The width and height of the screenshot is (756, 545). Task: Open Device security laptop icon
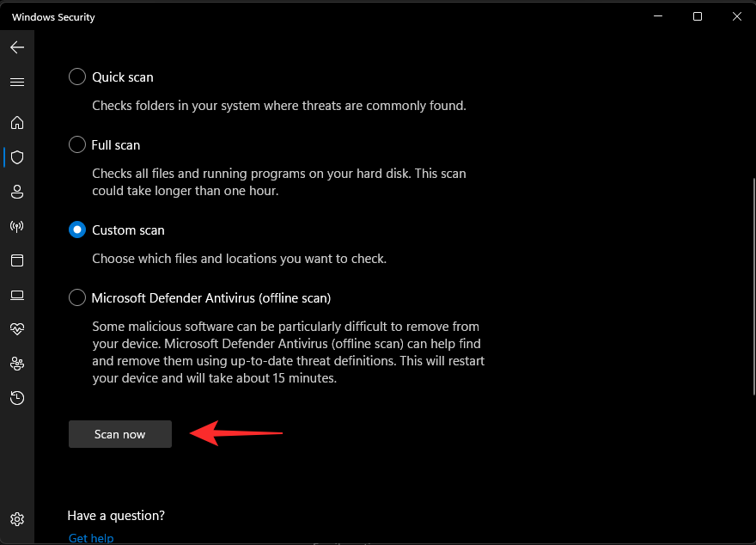tap(17, 295)
